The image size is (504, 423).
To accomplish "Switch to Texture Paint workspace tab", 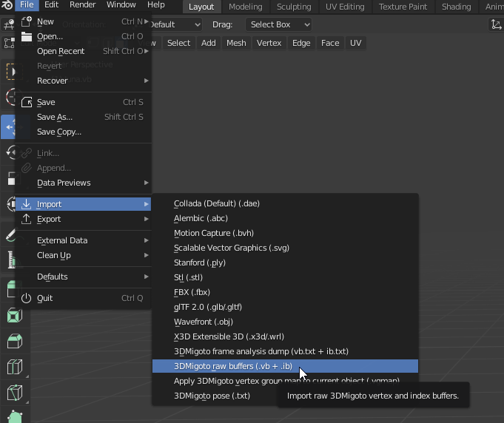I will coord(403,7).
